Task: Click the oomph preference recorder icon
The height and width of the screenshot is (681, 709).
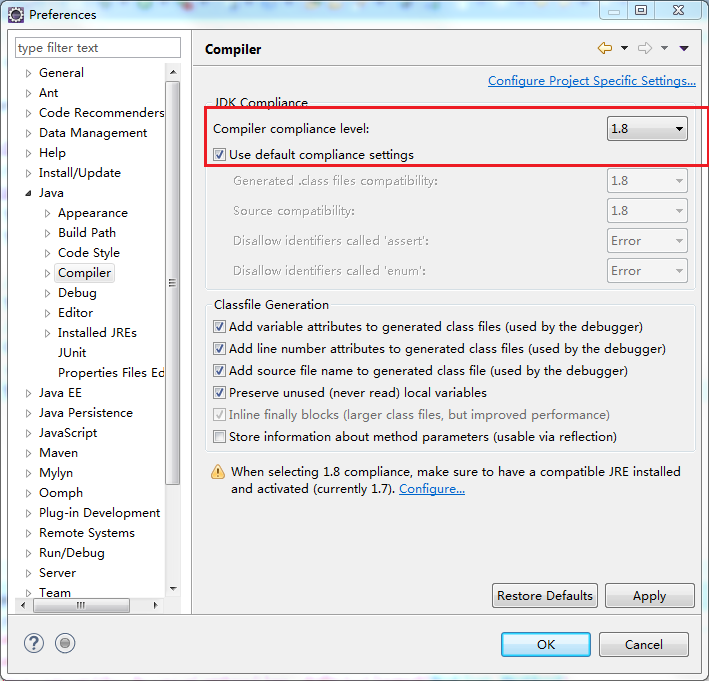Action: pyautogui.click(x=65, y=643)
